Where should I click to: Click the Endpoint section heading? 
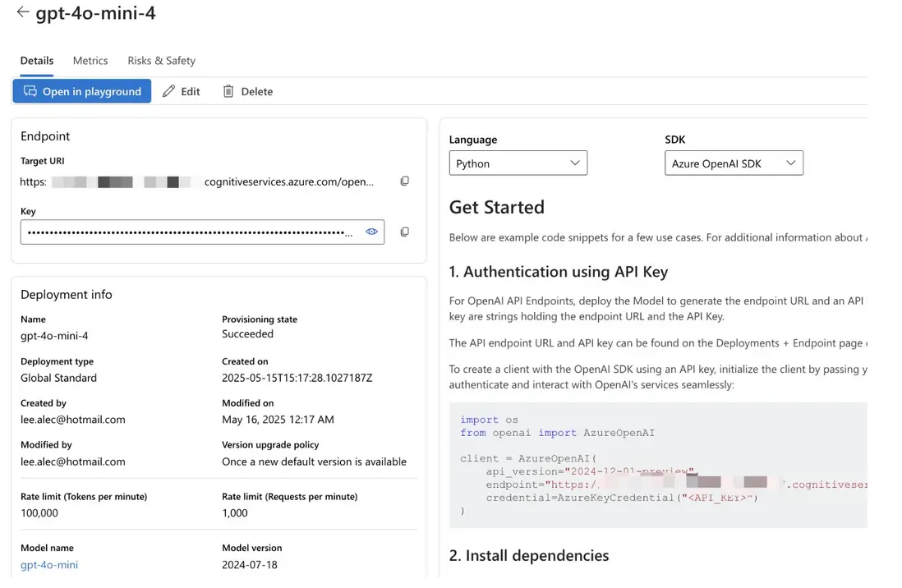(x=45, y=136)
